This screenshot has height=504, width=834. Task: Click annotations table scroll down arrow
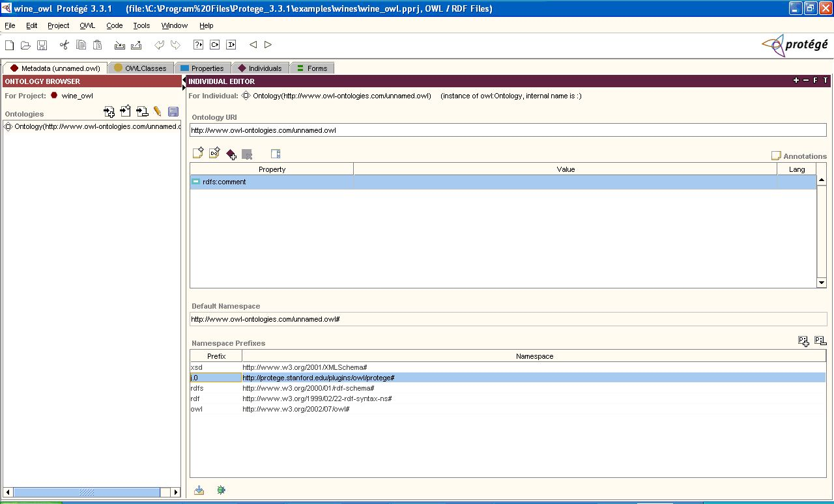pos(821,283)
